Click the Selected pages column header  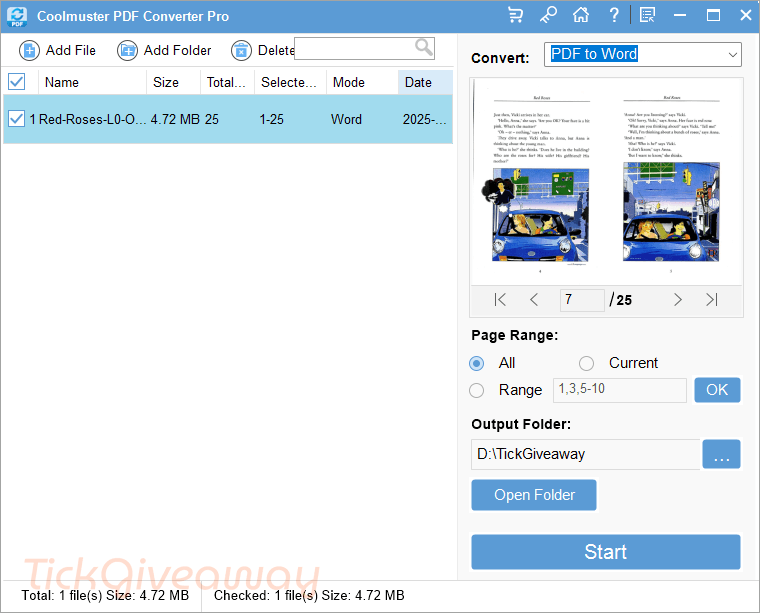point(290,82)
